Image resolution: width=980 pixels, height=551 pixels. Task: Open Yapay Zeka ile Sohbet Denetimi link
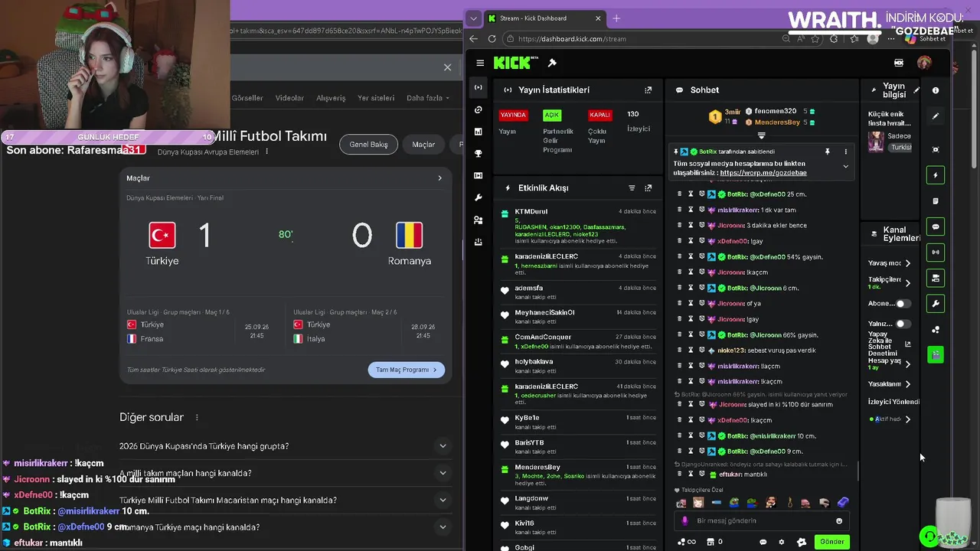click(907, 344)
